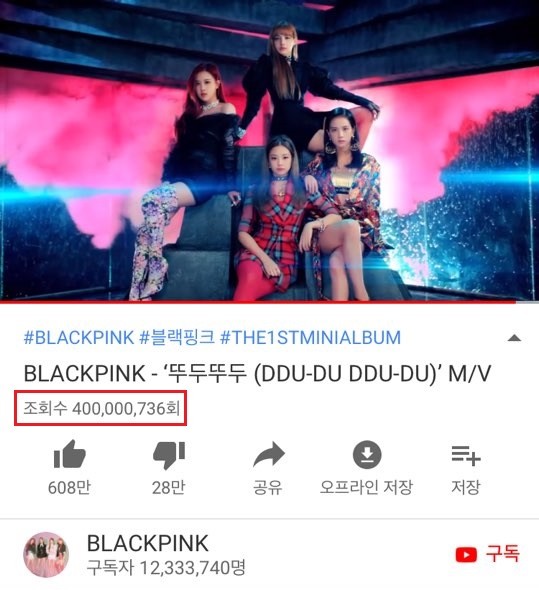The image size is (539, 590).
Task: Click the 오프라인 저장 label
Action: pyautogui.click(x=367, y=487)
